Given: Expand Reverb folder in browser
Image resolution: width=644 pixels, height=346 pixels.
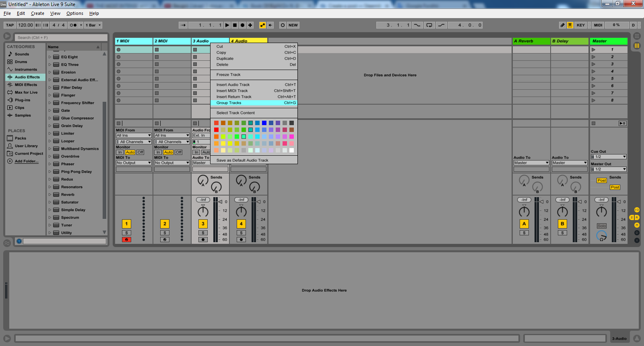Looking at the screenshot, I should pos(50,195).
